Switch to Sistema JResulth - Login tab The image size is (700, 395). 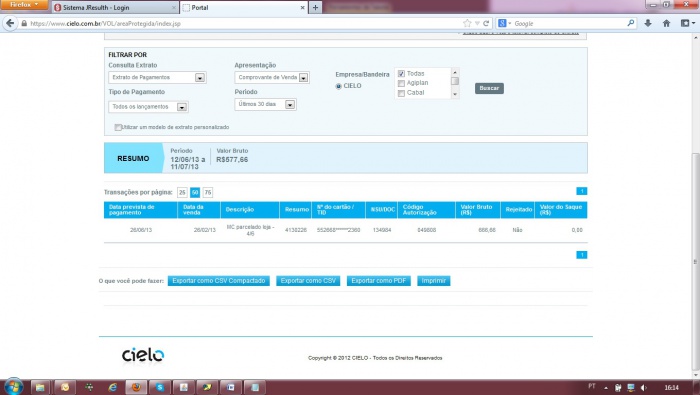(114, 8)
